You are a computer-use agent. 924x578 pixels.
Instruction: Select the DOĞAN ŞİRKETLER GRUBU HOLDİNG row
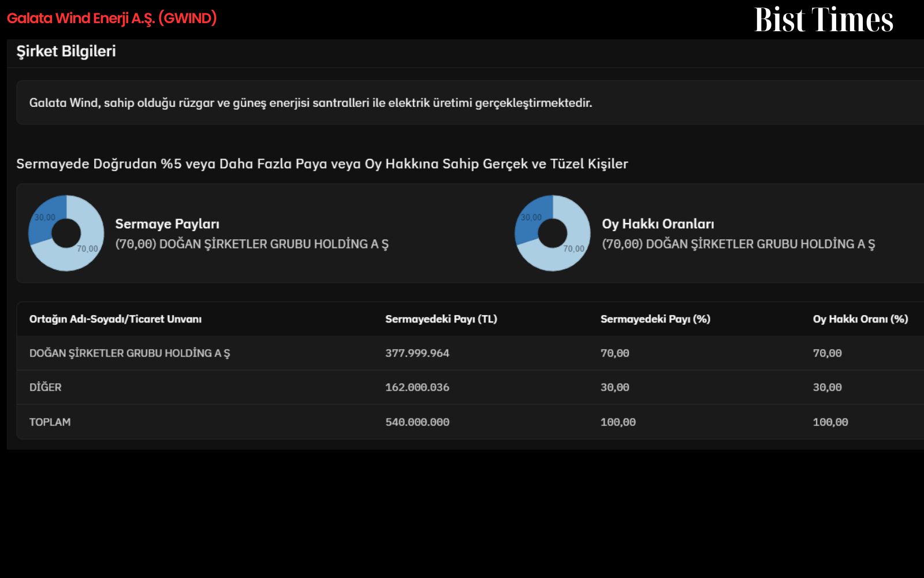tap(470, 353)
